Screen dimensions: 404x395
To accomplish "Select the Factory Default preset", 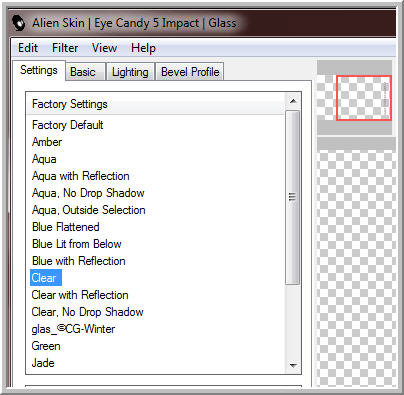I will (68, 125).
